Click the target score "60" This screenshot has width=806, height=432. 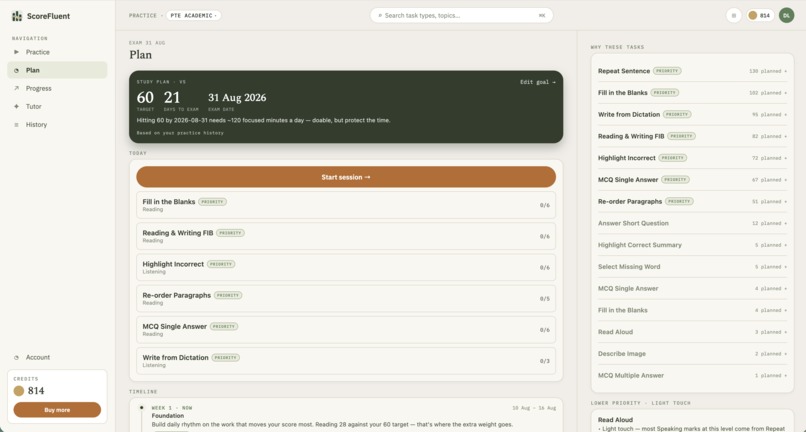click(145, 97)
